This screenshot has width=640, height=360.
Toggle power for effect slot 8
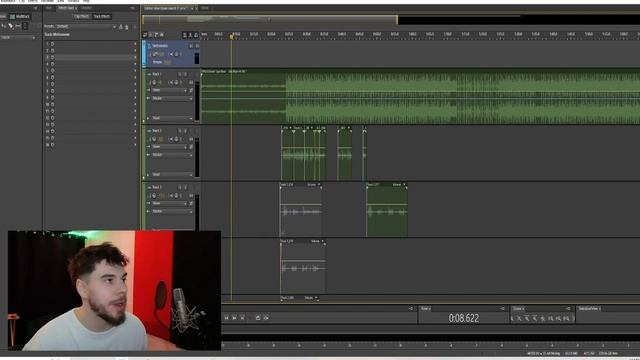(x=53, y=91)
